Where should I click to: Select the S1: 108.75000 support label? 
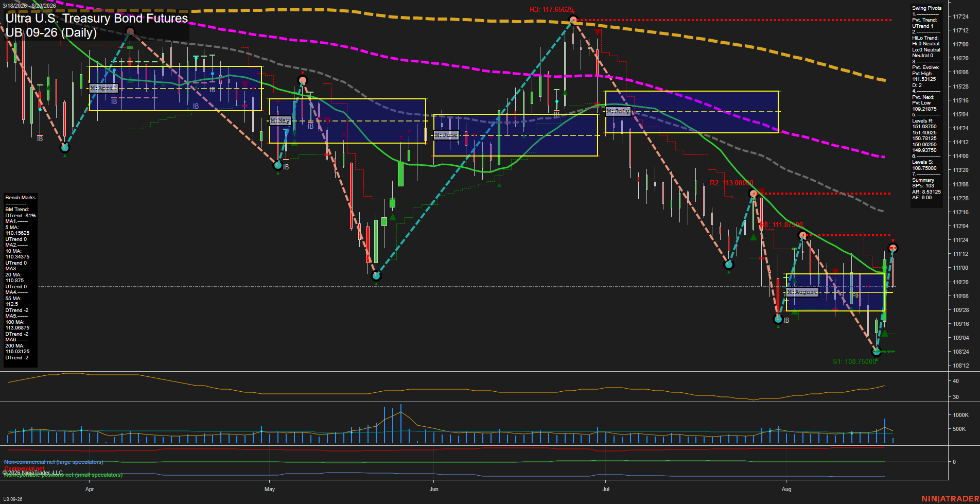tap(854, 361)
